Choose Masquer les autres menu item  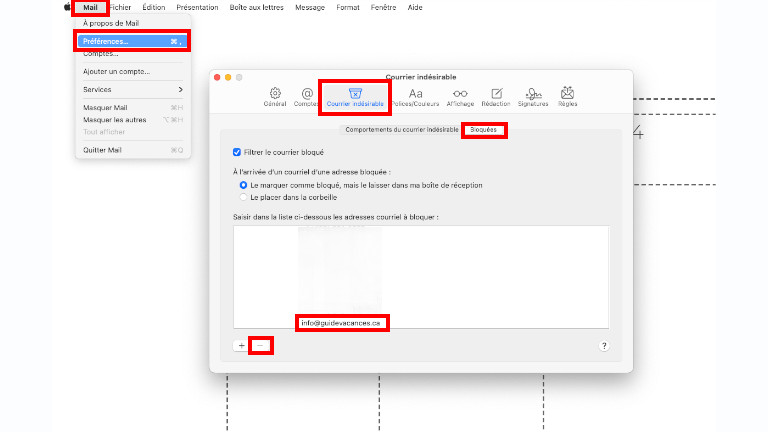click(132, 120)
